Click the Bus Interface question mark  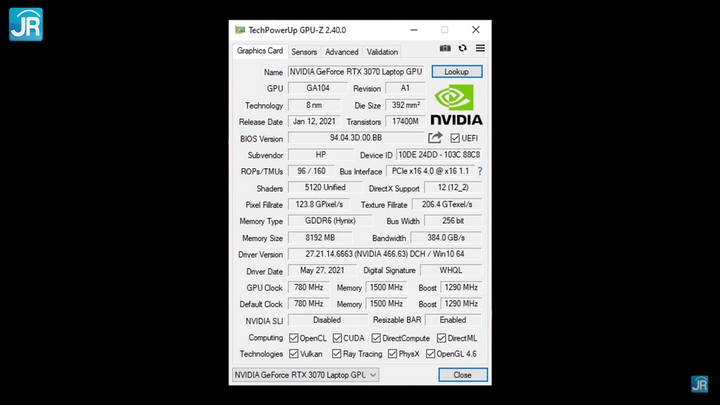tap(480, 171)
